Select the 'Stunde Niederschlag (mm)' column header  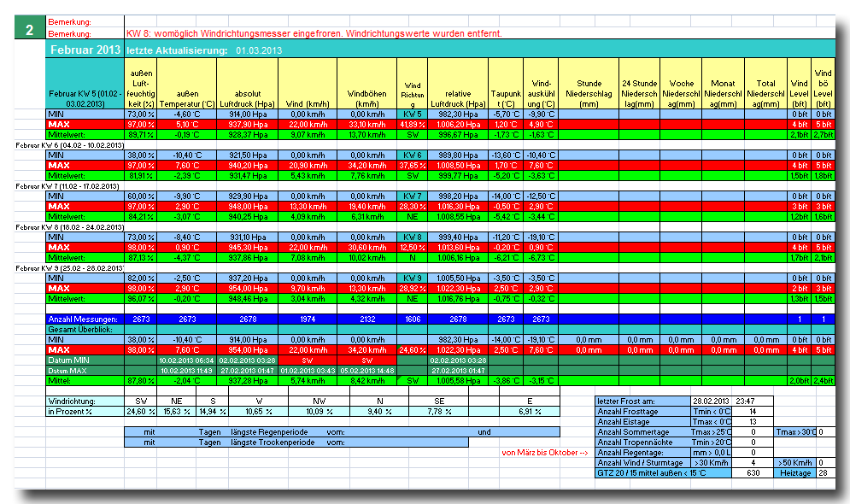tap(589, 84)
